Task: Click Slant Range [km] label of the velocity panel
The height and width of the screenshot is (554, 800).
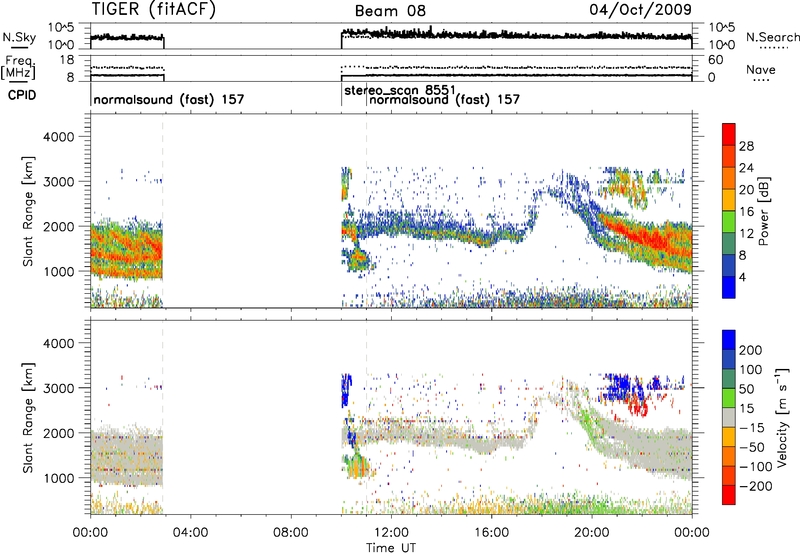Action: click(28, 418)
